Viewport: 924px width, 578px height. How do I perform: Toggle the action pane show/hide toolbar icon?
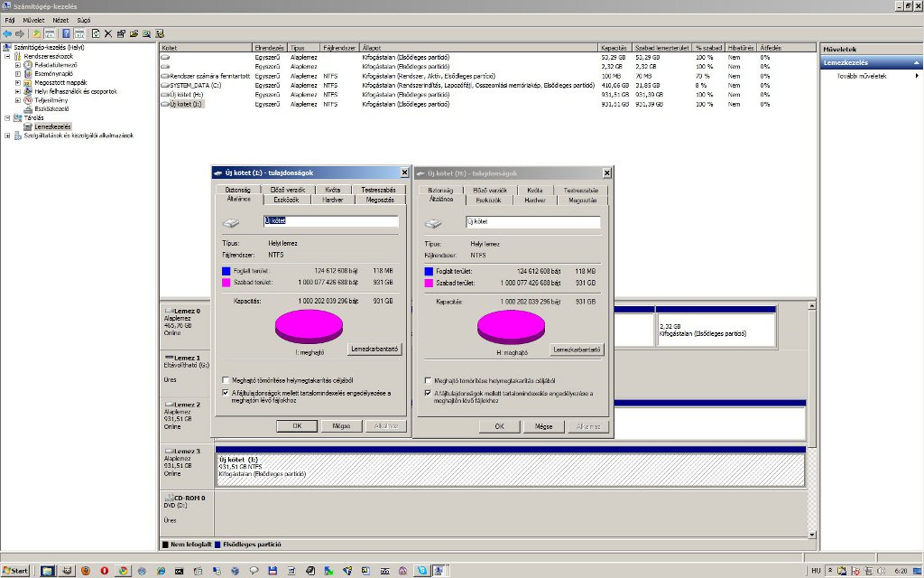[x=79, y=33]
